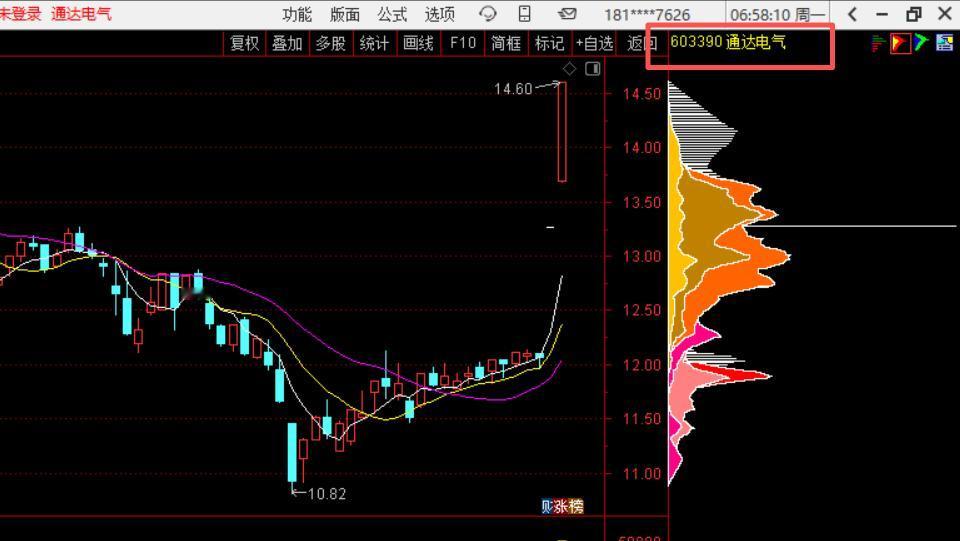Click the 叠加 toolbar button
This screenshot has height=541, width=960.
[287, 43]
